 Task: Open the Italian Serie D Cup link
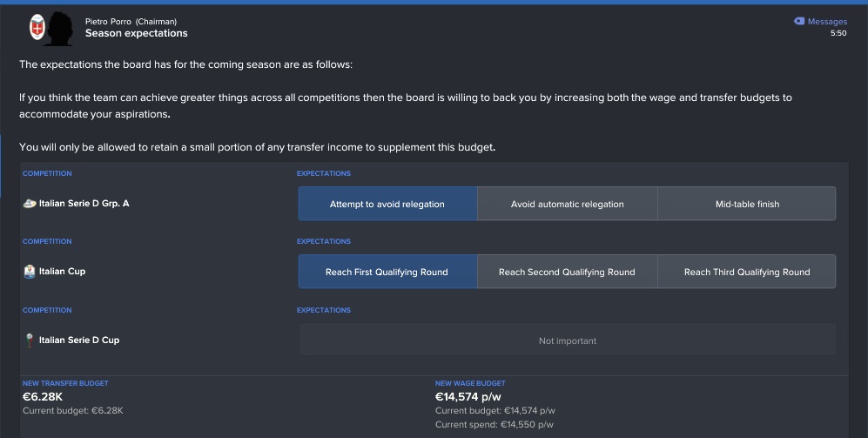coord(79,340)
